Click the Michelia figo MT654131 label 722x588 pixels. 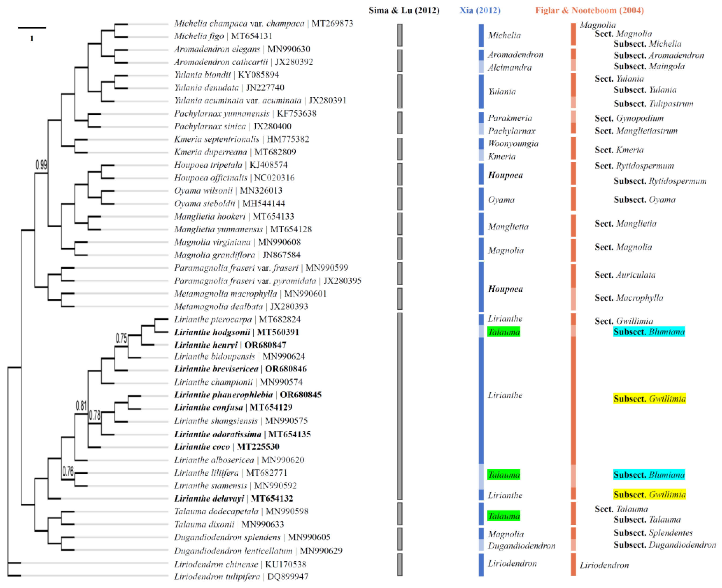pyautogui.click(x=223, y=36)
